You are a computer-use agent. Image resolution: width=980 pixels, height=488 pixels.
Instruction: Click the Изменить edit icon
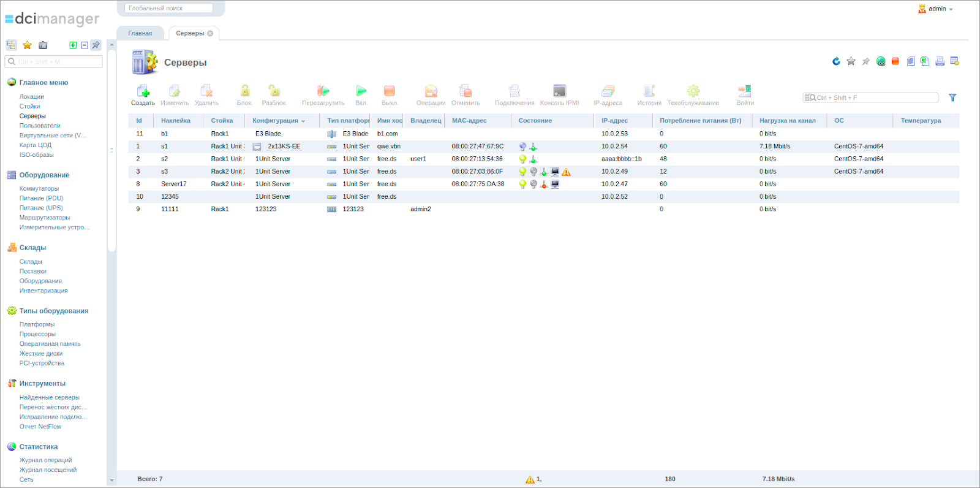[x=175, y=91]
